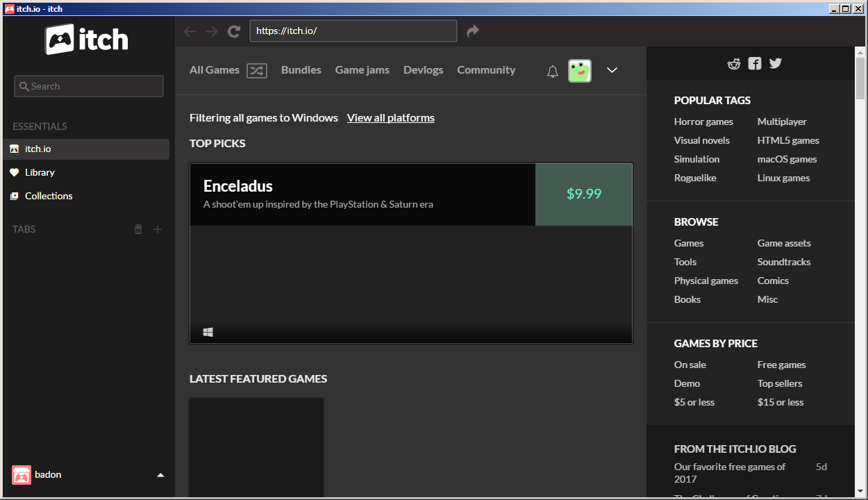Click the Search field in the sidebar
Image resolution: width=868 pixels, height=500 pixels.
pos(88,86)
